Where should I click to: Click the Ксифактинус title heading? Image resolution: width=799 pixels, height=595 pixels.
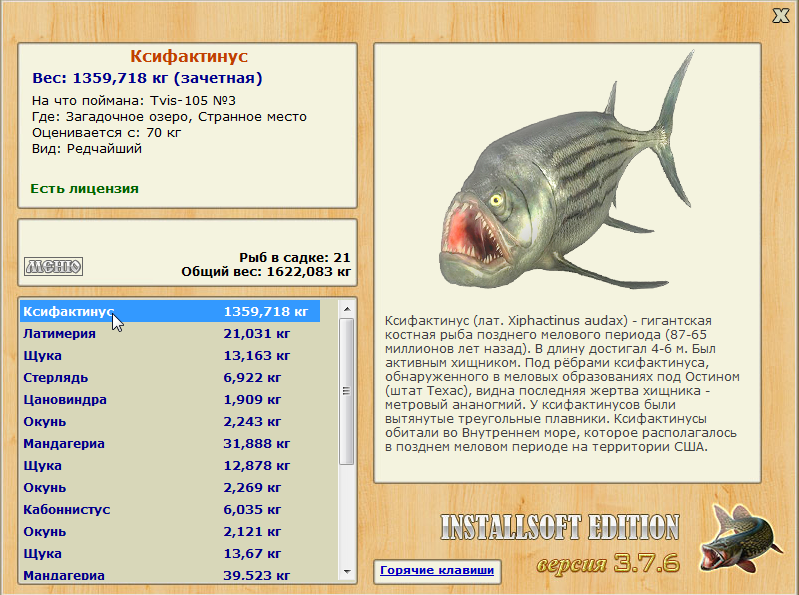(x=189, y=56)
